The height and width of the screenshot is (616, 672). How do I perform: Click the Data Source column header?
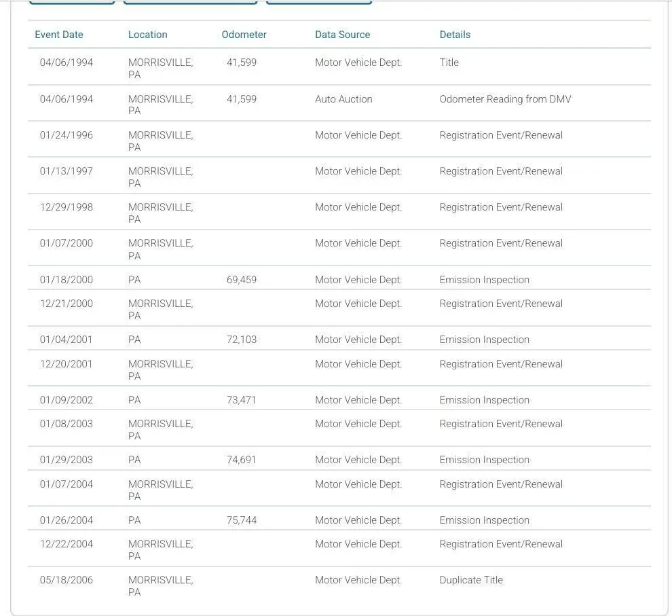click(342, 35)
